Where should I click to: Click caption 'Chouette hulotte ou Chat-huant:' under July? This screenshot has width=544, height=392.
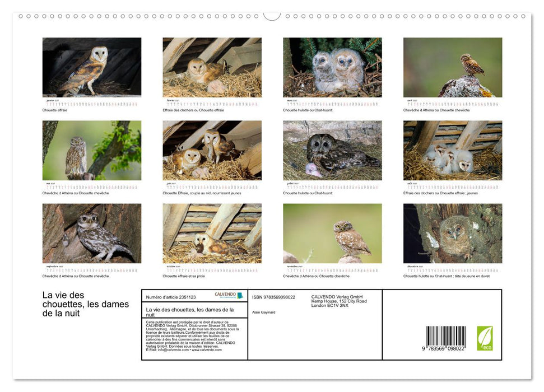click(x=308, y=193)
